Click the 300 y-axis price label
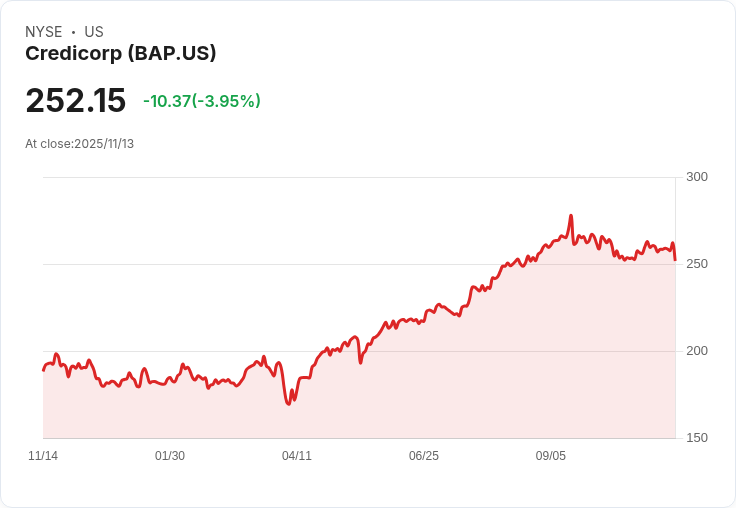Screen dimensions: 736x508 coord(697,177)
